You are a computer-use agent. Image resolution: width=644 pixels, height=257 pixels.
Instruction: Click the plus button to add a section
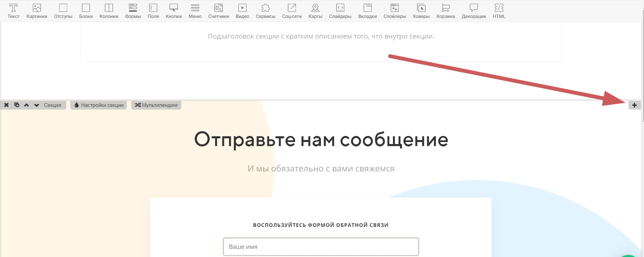tap(634, 105)
